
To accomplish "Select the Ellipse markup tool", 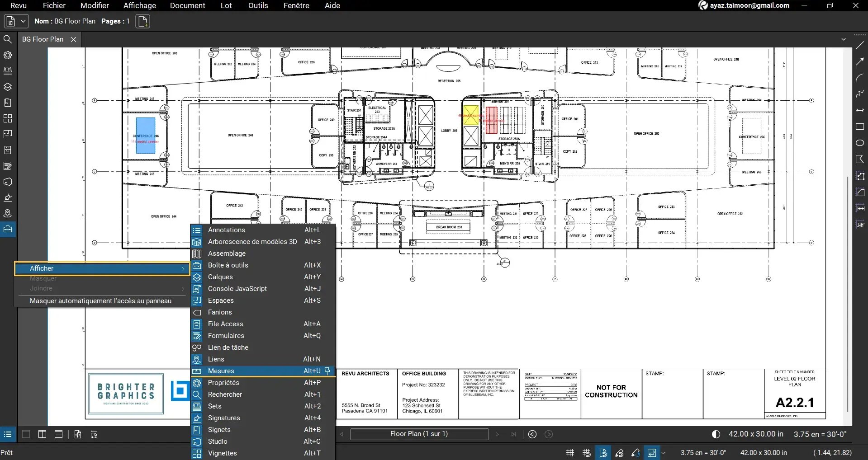I will coord(861,143).
